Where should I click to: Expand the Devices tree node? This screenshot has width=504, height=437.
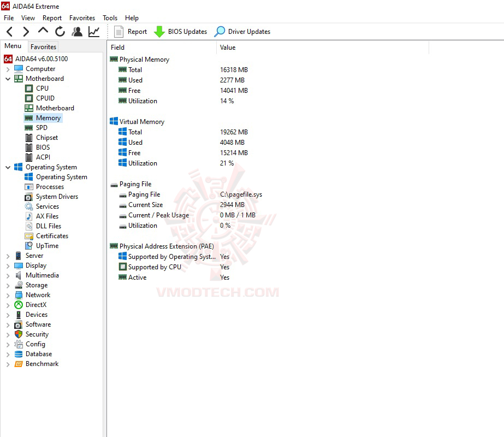[x=8, y=315]
